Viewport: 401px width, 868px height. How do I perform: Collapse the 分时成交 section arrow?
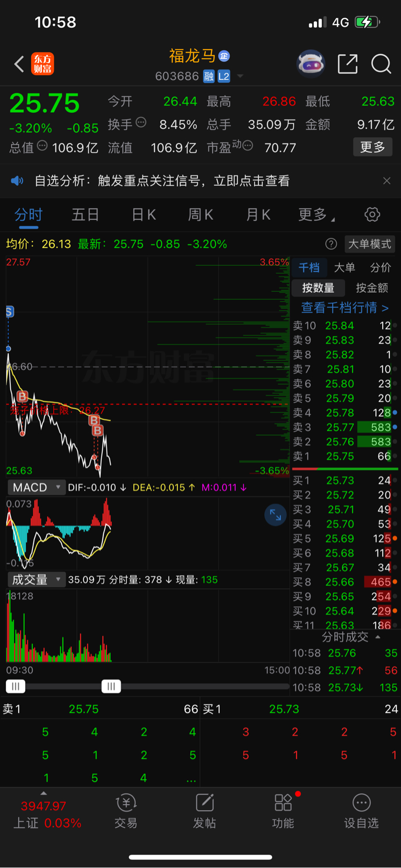(378, 637)
